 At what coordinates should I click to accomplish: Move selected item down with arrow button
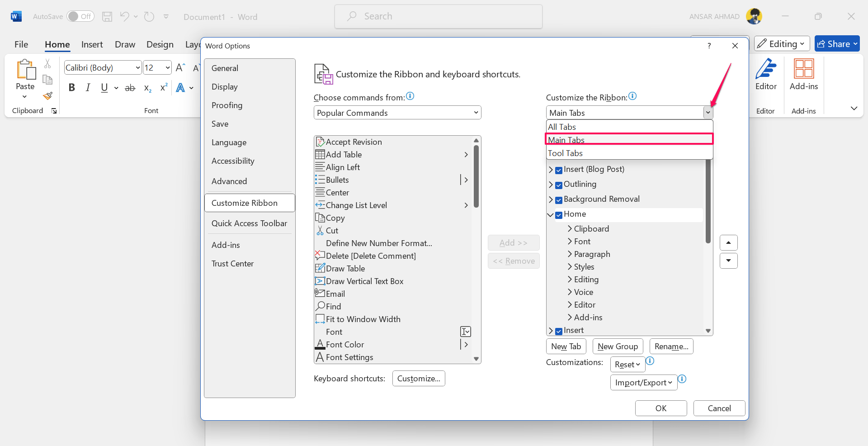[x=728, y=261]
